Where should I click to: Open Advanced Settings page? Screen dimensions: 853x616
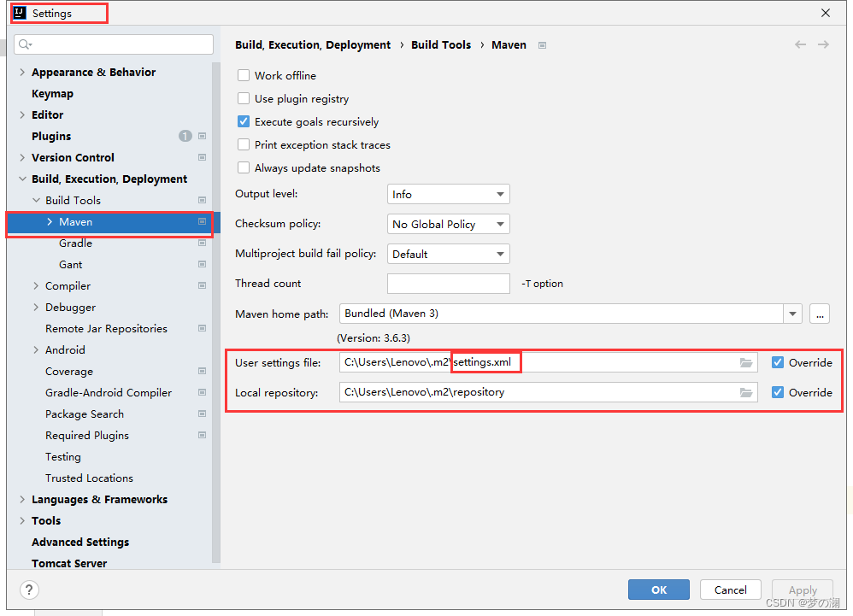(80, 542)
